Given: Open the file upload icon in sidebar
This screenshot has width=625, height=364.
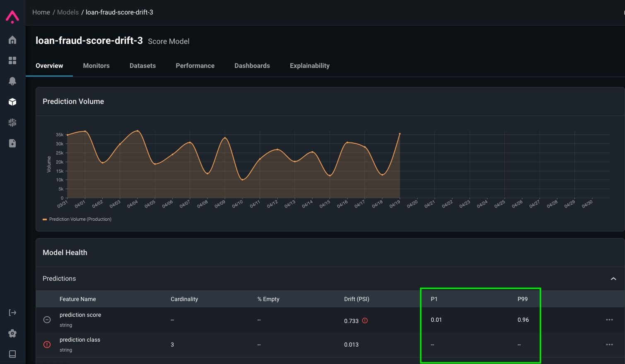Looking at the screenshot, I should click(12, 143).
